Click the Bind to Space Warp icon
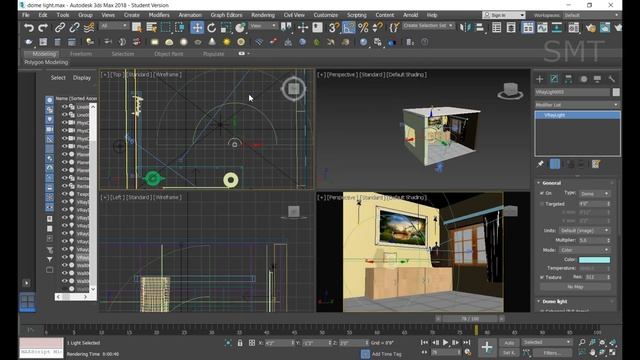 [x=89, y=27]
